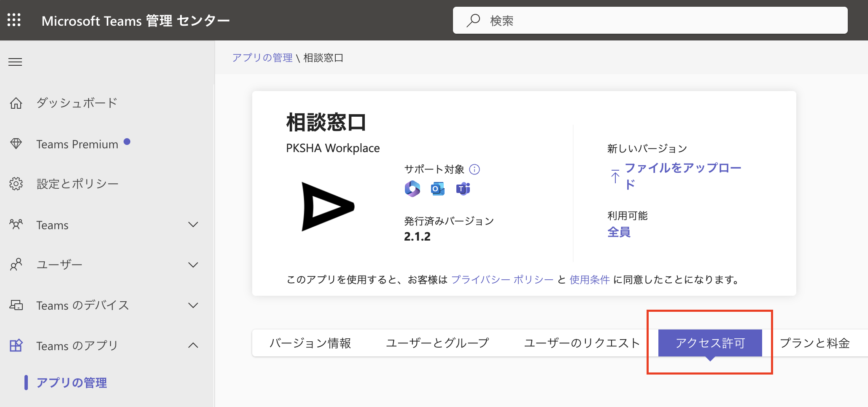Open the 使用条件 terms link
868x407 pixels.
coord(590,280)
